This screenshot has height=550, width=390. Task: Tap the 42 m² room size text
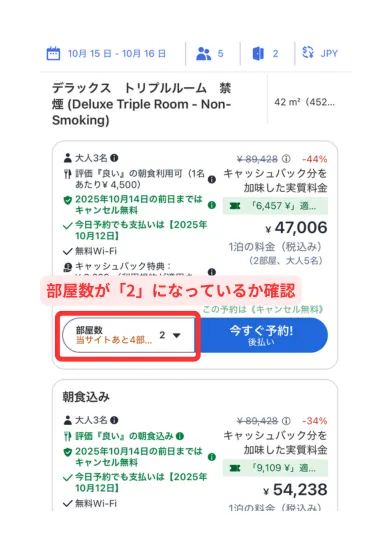point(304,102)
